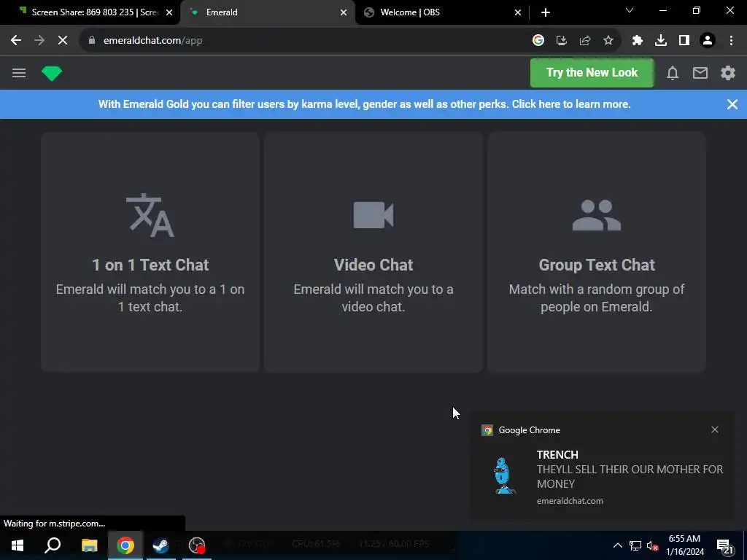Open tab search dropdown chevron
This screenshot has height=560, width=747.
[x=630, y=10]
